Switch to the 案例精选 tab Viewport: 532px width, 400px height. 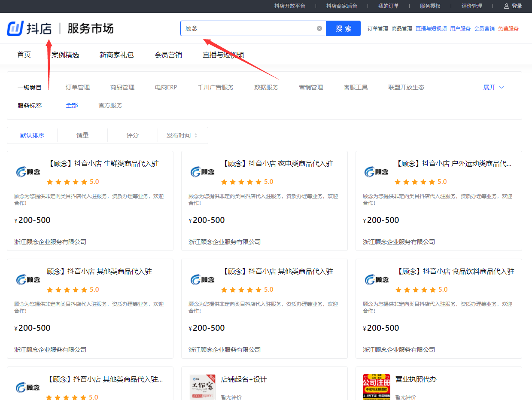coord(65,55)
